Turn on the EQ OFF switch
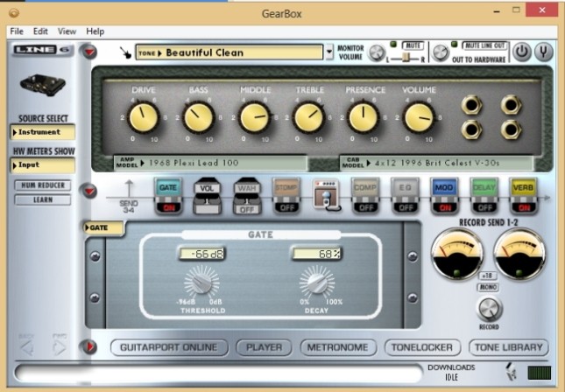 click(x=405, y=207)
